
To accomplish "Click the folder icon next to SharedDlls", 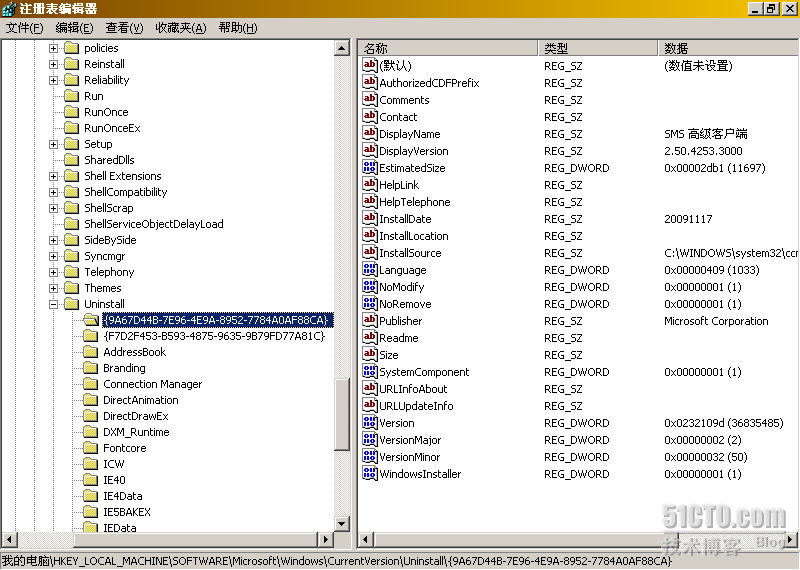I will tap(71, 160).
